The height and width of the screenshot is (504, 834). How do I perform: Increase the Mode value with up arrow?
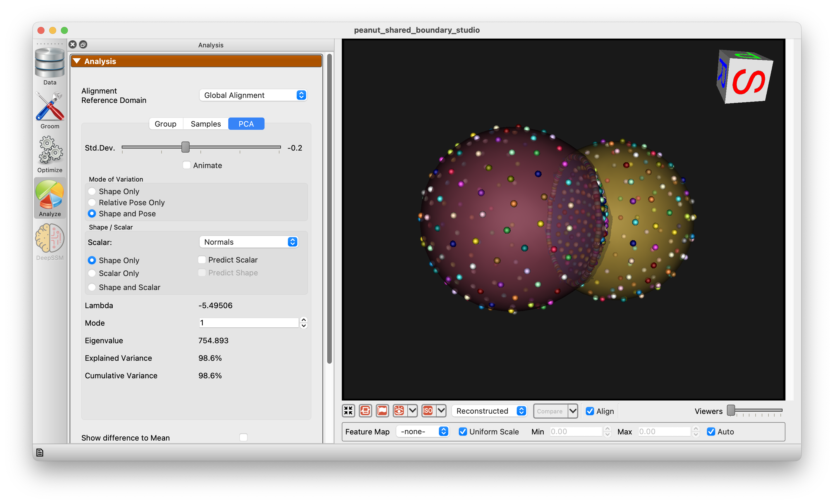pos(304,320)
